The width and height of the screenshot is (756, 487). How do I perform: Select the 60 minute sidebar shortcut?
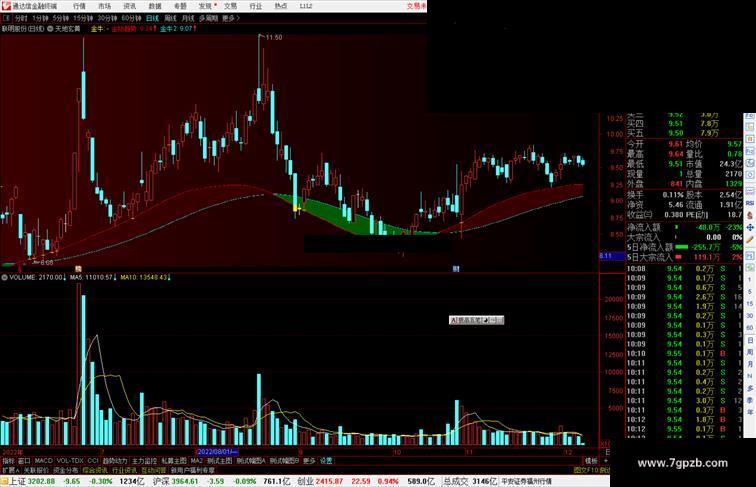[750, 328]
